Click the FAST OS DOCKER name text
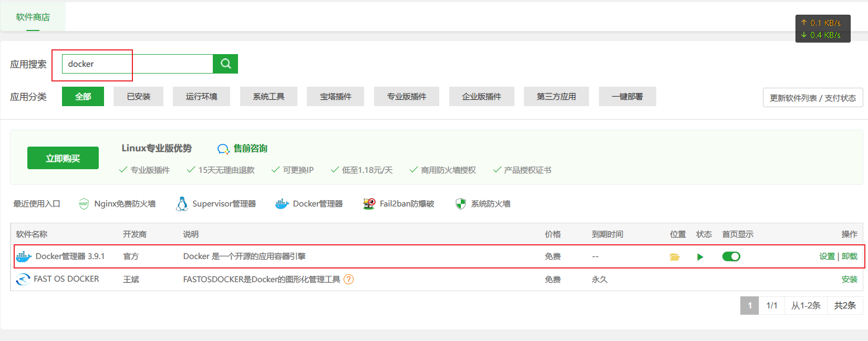 67,279
